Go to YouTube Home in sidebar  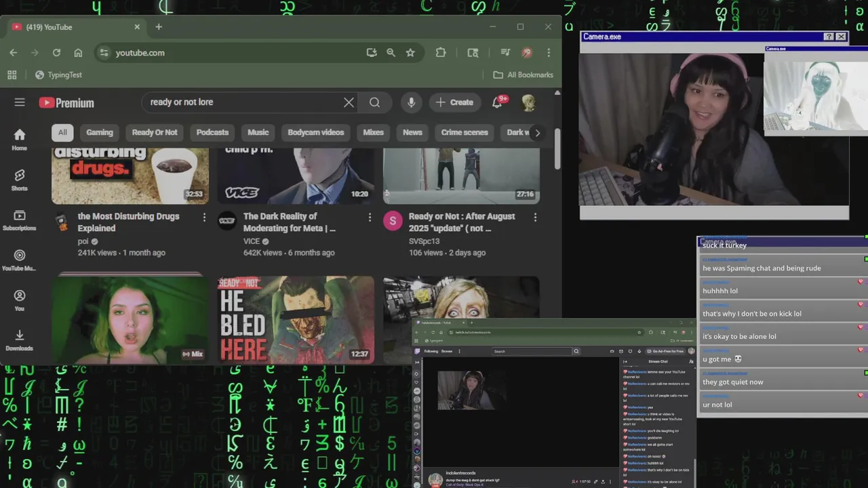coord(20,140)
